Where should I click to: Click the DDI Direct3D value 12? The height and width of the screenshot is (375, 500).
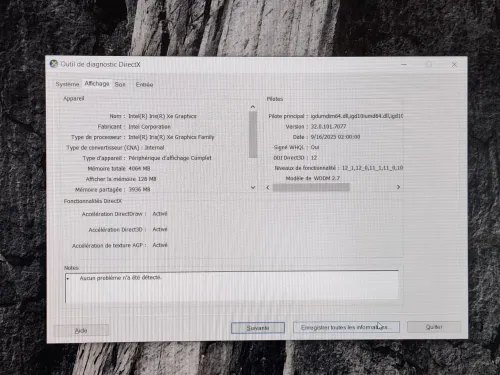314,157
